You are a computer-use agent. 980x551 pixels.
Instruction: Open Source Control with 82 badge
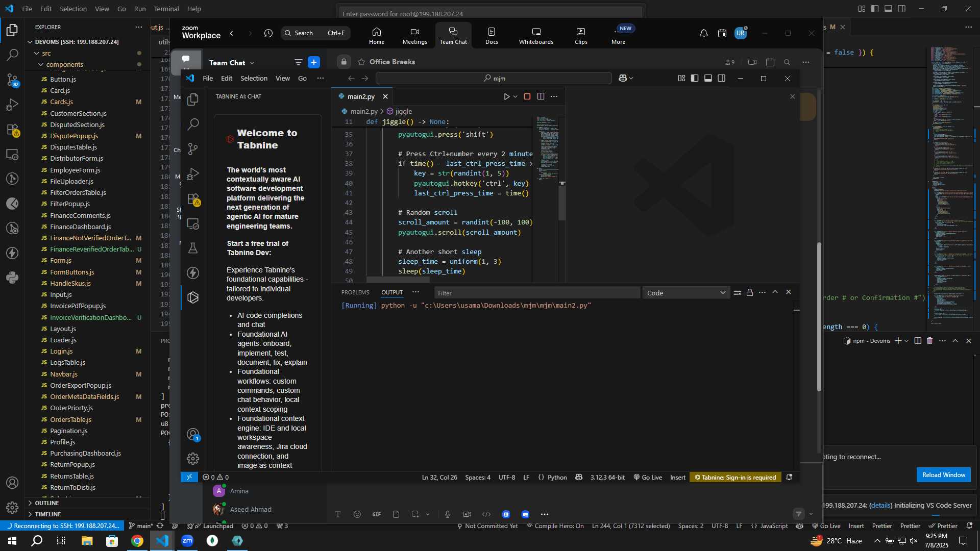coord(12,80)
